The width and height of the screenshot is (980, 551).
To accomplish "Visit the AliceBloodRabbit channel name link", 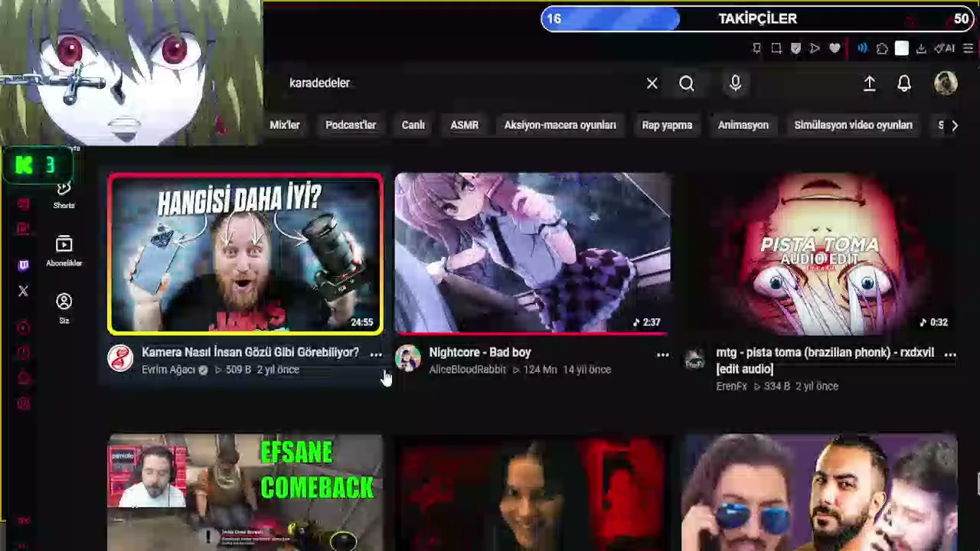I will (468, 370).
